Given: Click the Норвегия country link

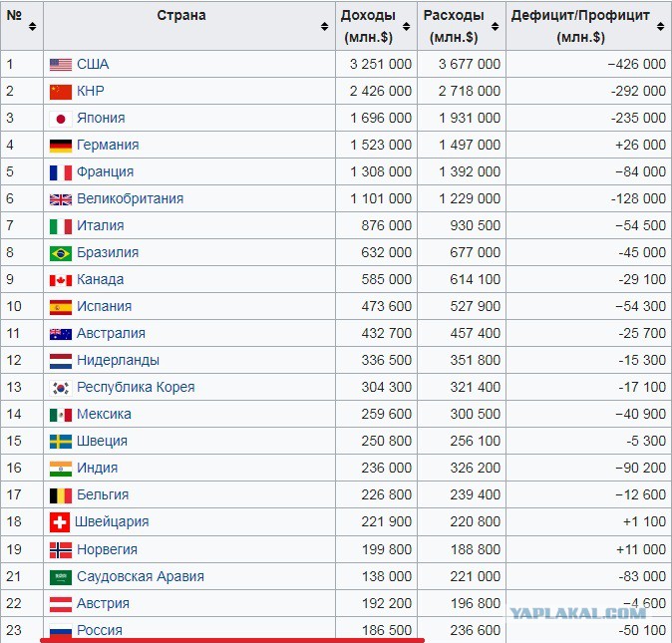Looking at the screenshot, I should point(107,550).
